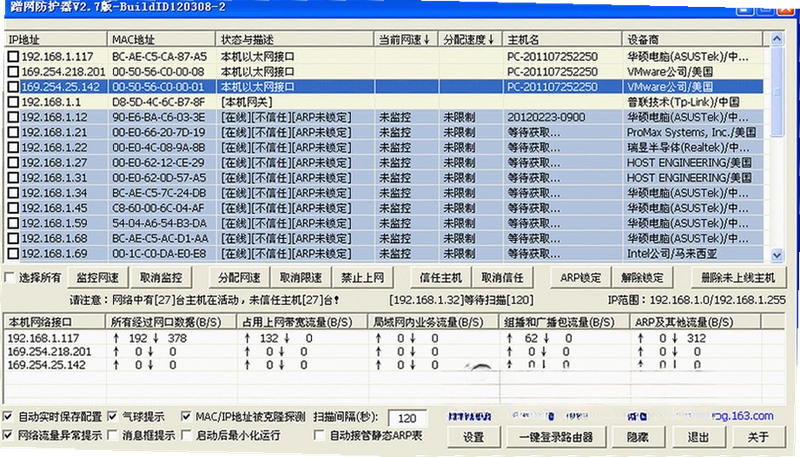Open 一键登录路由器
The height and width of the screenshot is (457, 800).
[x=556, y=437]
